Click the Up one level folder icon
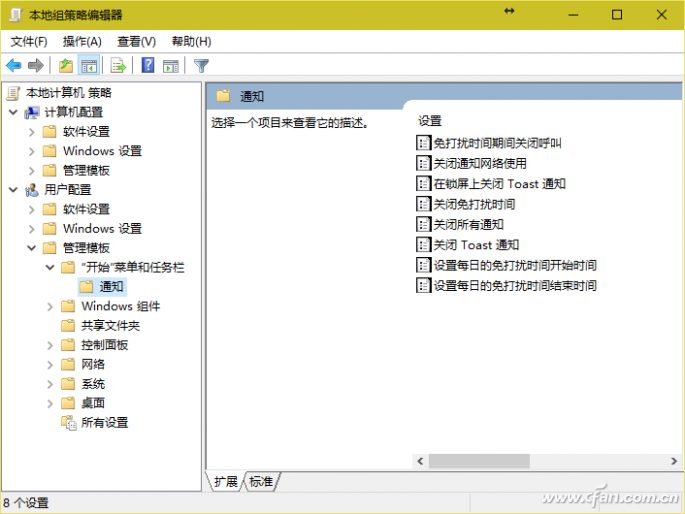Image resolution: width=685 pixels, height=514 pixels. [x=66, y=66]
